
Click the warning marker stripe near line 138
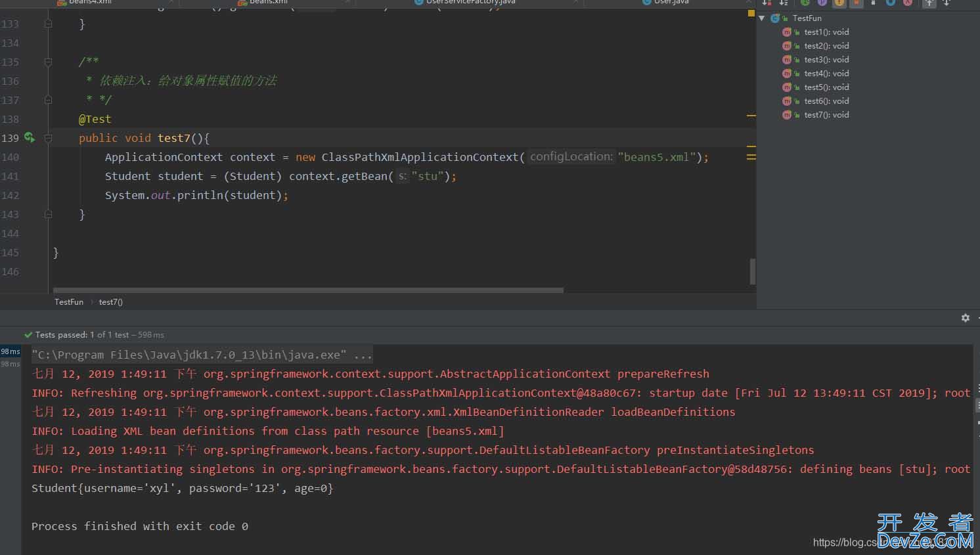click(751, 116)
